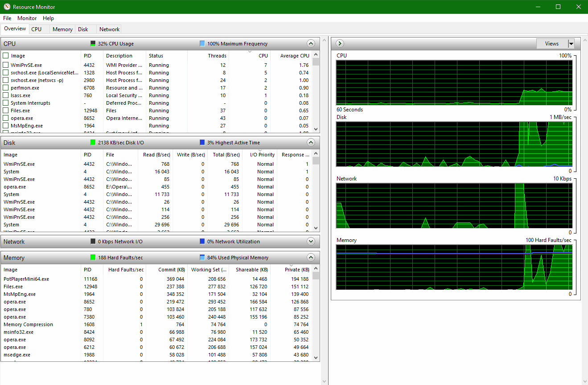The width and height of the screenshot is (588, 385).
Task: Select System row reading 29 696 B/sec
Action: pyautogui.click(x=156, y=225)
